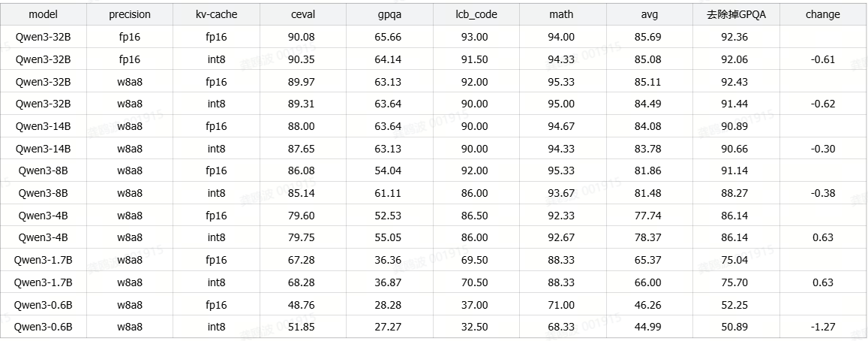Select the math value 71.00 cell
This screenshot has width=868, height=341.
pyautogui.click(x=561, y=305)
